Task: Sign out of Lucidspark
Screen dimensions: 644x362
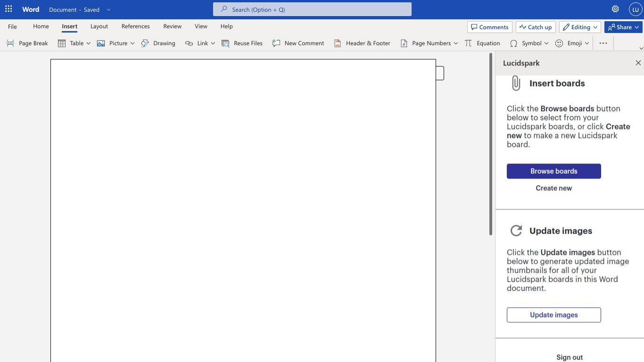Action: (x=570, y=357)
